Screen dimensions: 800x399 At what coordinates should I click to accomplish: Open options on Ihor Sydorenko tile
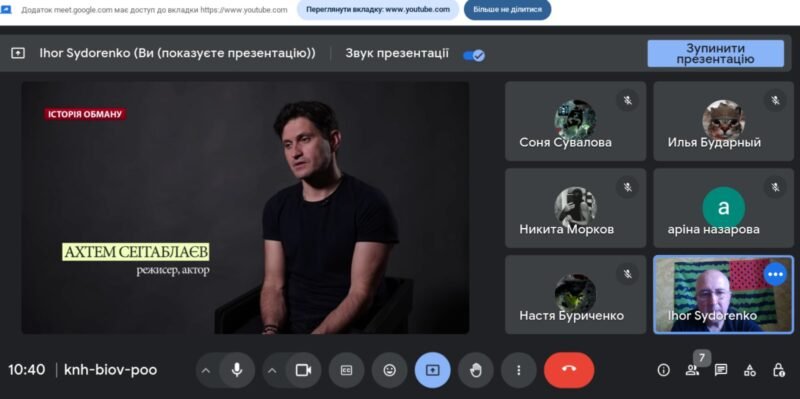click(775, 275)
